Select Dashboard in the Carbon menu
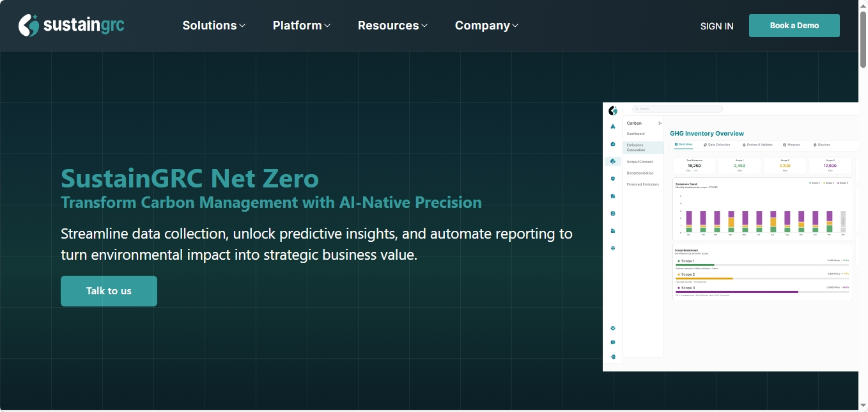868x412 pixels. coord(635,134)
